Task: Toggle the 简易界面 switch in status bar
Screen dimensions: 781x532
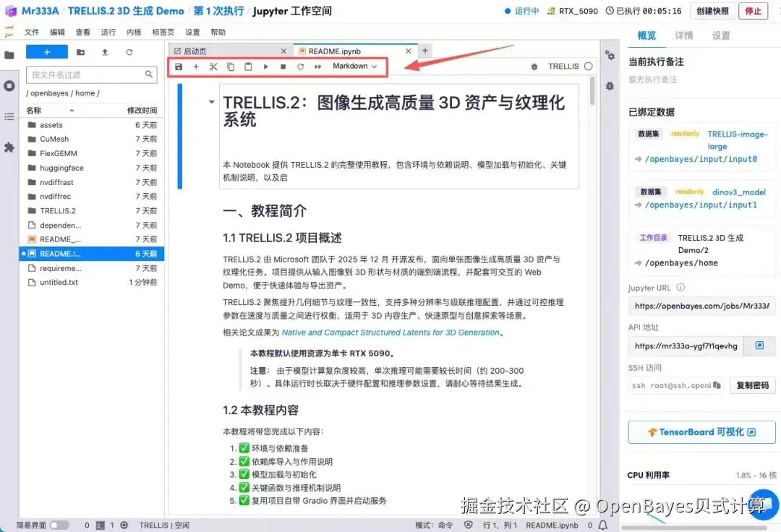Action: [59, 525]
